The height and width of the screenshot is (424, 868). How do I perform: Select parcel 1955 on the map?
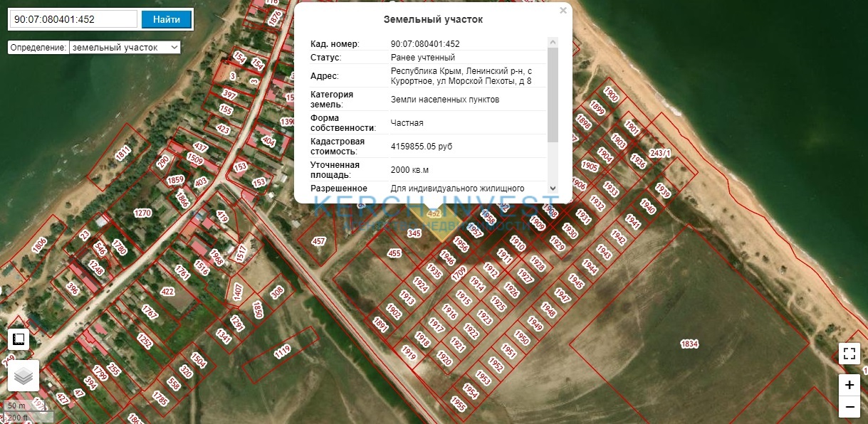[459, 405]
